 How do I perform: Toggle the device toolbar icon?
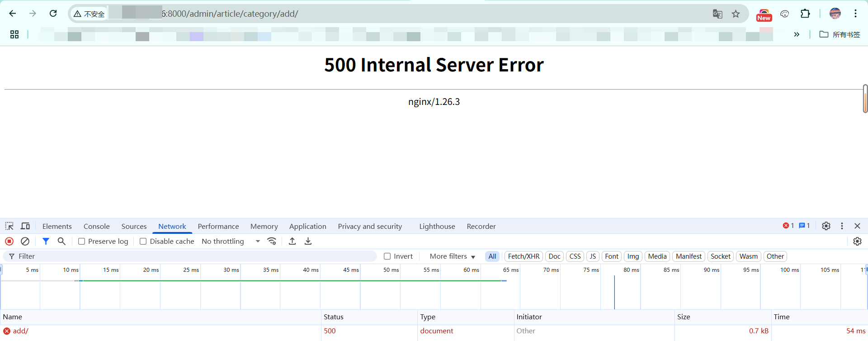pos(25,226)
